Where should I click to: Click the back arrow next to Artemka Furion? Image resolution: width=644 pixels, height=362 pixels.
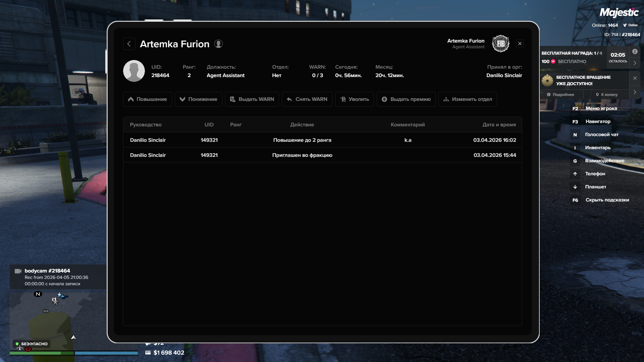tap(129, 44)
